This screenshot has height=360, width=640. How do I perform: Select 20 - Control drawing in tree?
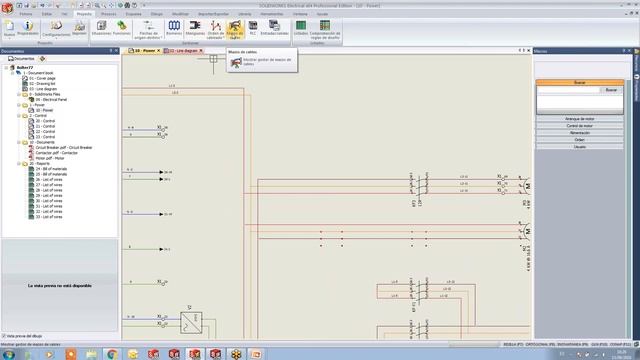[45, 121]
